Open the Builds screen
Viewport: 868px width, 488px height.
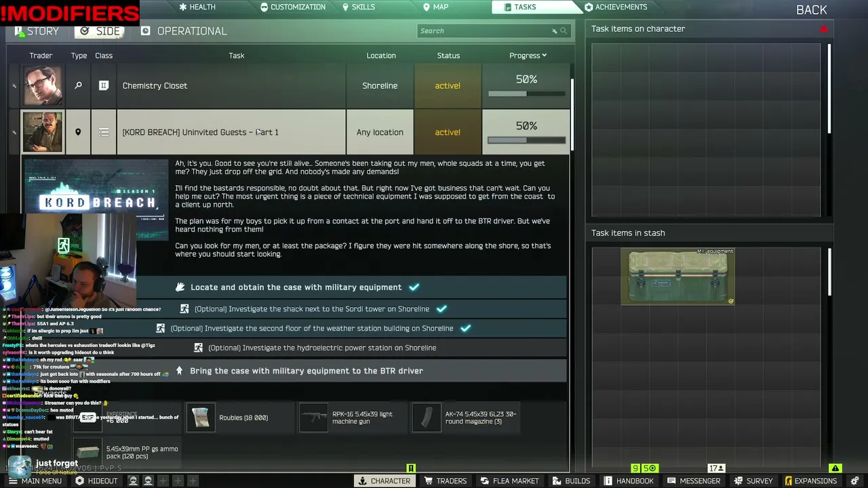[x=571, y=481]
